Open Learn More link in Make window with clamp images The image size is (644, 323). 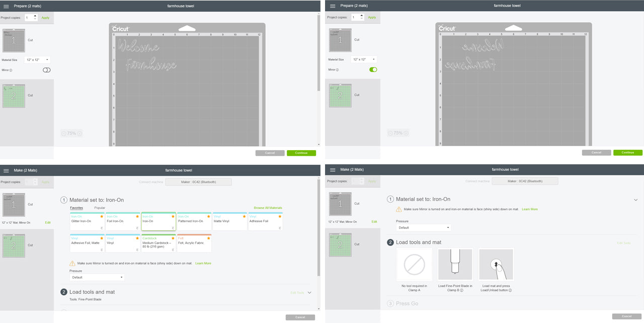tap(530, 209)
